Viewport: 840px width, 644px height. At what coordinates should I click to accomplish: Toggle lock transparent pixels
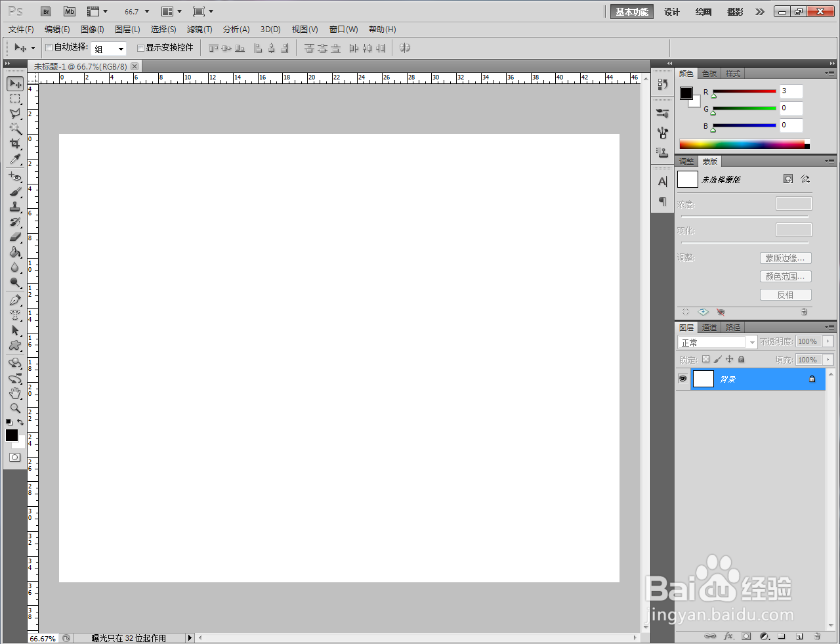coord(705,359)
